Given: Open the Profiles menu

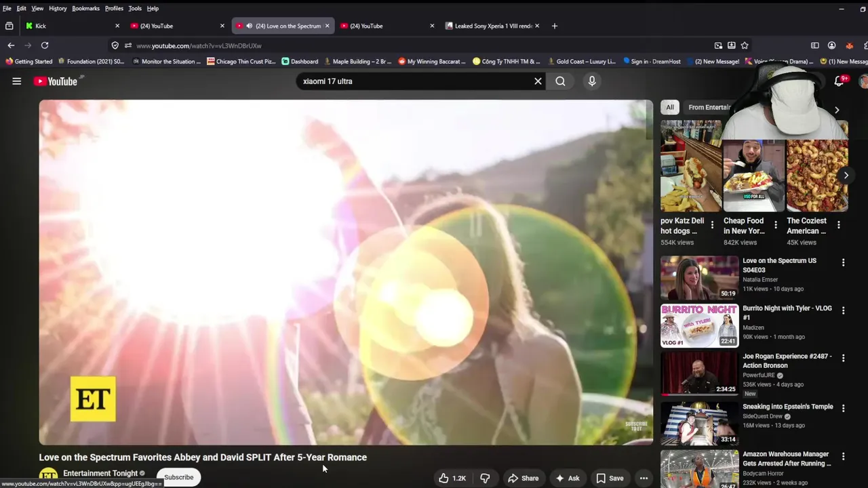Looking at the screenshot, I should tap(114, 8).
